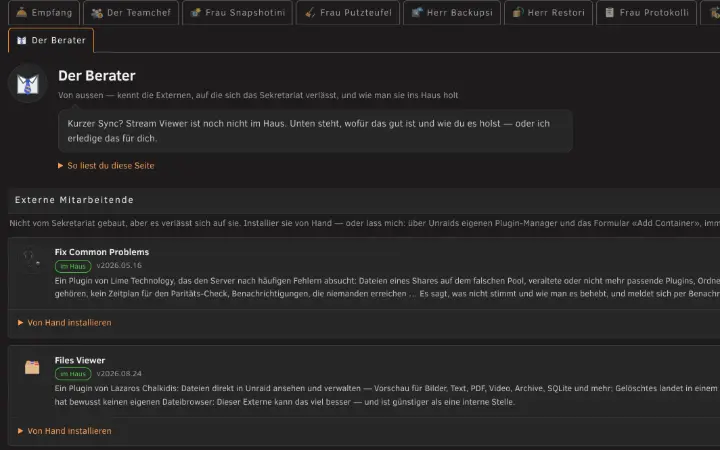Click the description starting 'Ein Plugin von Lazaros Chalkidis'
Image resolution: width=720 pixels, height=450 pixels.
(x=387, y=395)
